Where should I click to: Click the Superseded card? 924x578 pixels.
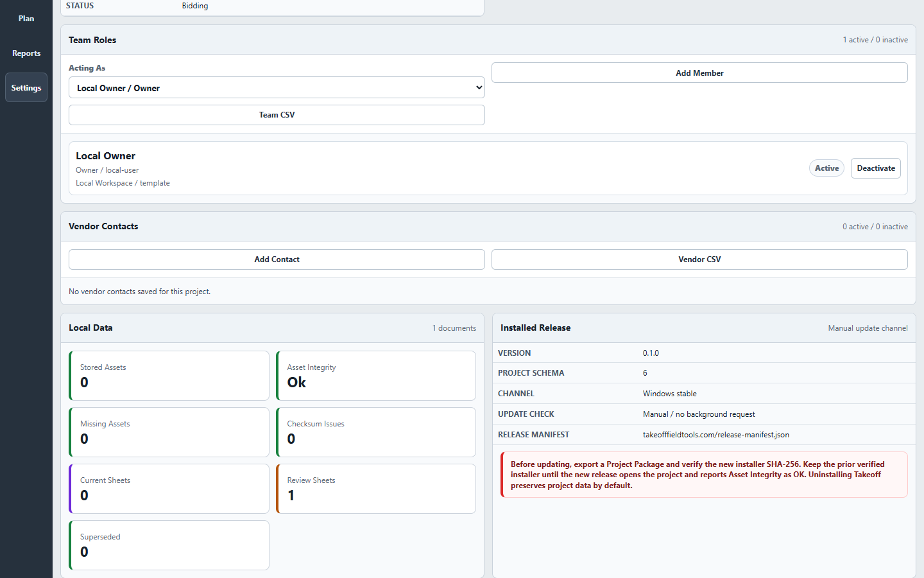(x=169, y=545)
